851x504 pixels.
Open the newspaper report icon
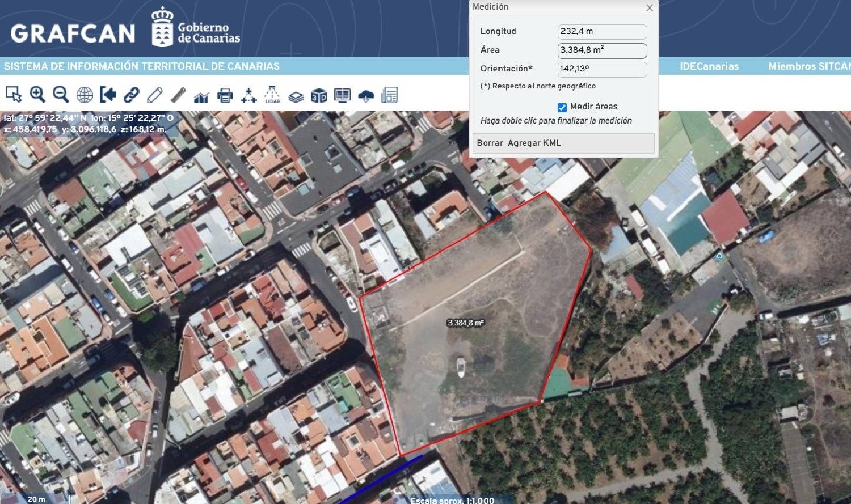coord(389,95)
